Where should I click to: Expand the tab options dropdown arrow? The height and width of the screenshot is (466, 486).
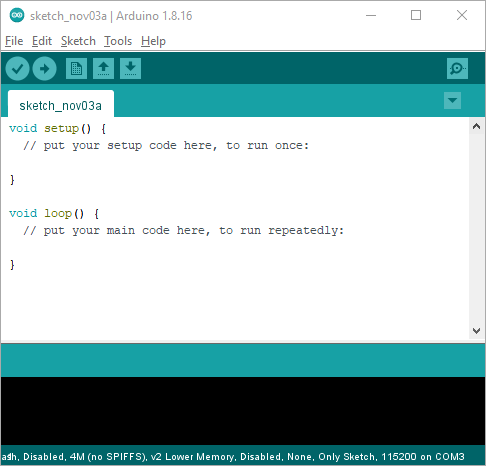pos(452,101)
